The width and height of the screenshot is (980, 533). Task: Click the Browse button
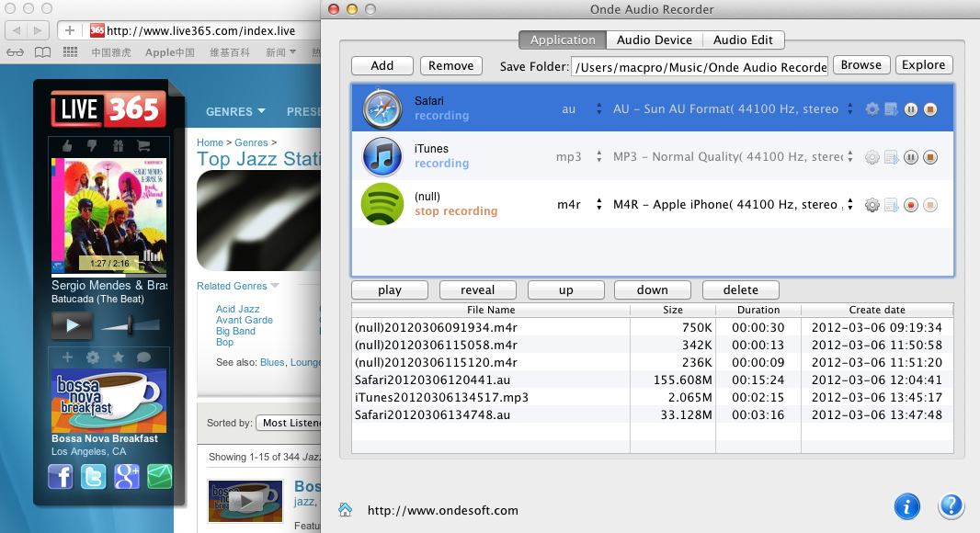pos(860,64)
